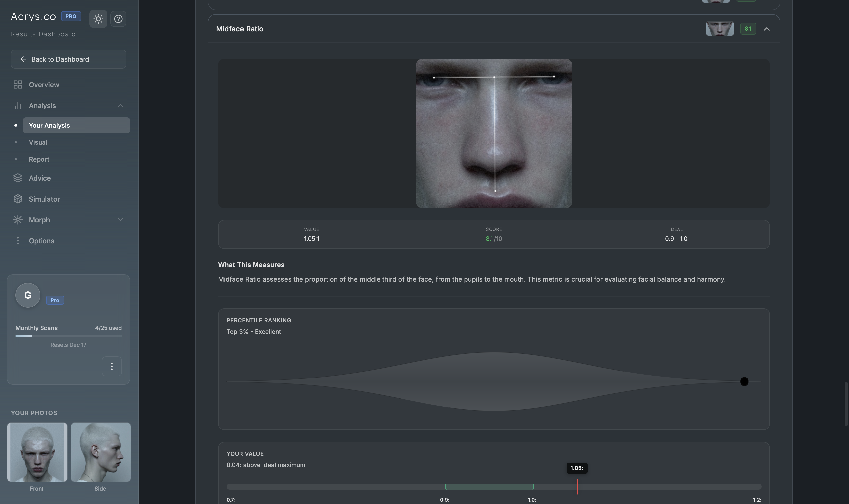The image size is (849, 504).
Task: Click the Simulator cube icon
Action: (x=18, y=199)
